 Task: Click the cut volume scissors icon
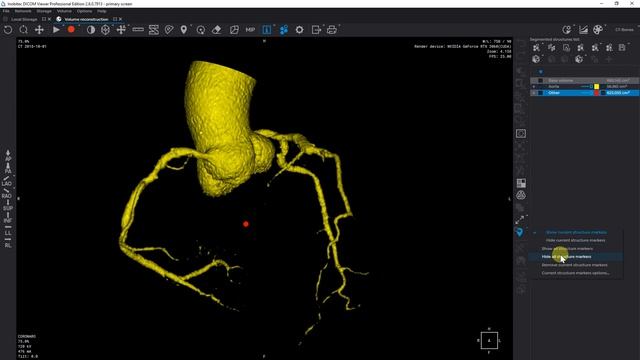coord(234,30)
